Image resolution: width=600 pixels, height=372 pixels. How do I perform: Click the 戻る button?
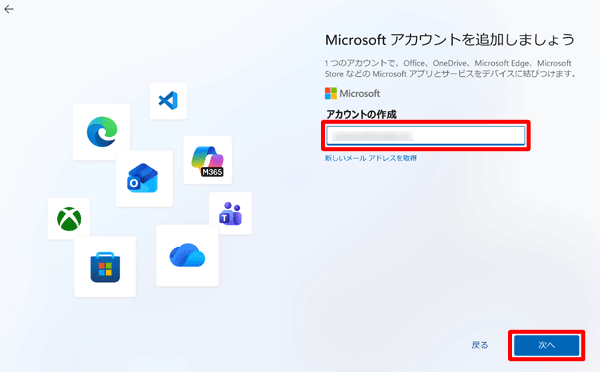(479, 345)
